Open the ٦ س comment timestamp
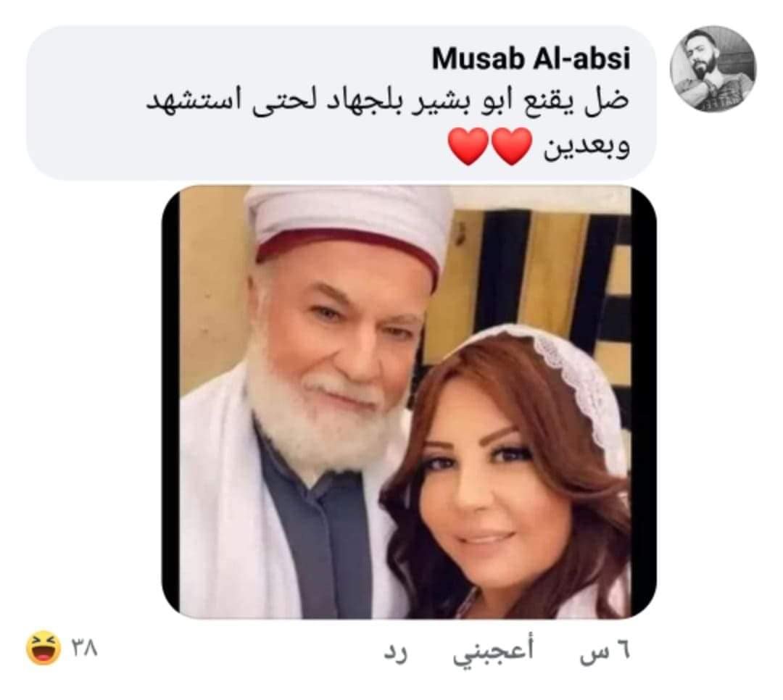The width and height of the screenshot is (783, 700). tap(605, 652)
